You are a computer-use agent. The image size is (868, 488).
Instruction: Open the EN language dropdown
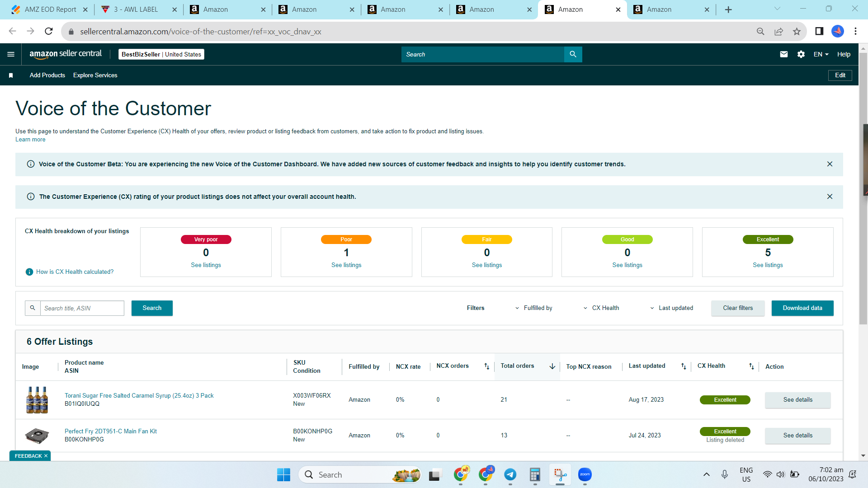[821, 54]
